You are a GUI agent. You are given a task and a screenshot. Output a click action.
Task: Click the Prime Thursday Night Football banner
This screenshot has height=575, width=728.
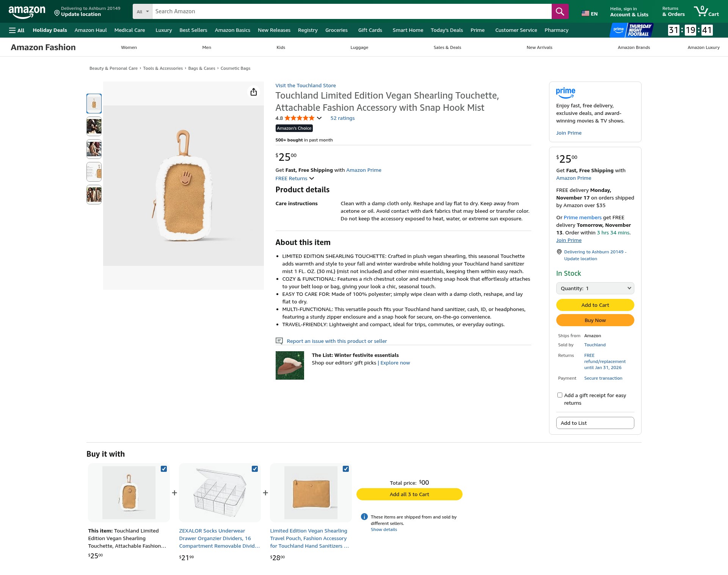[631, 30]
